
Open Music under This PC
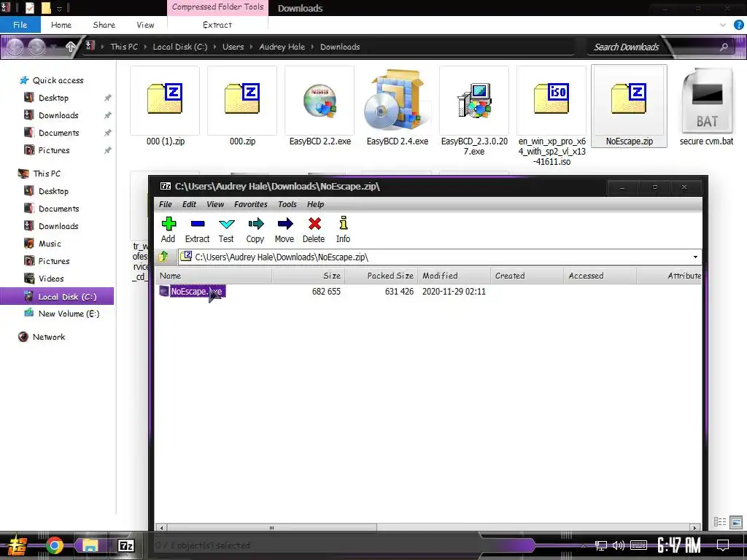pos(50,244)
